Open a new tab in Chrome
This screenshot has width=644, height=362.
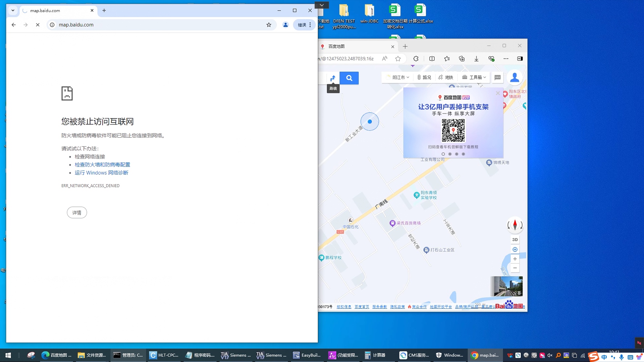104,10
